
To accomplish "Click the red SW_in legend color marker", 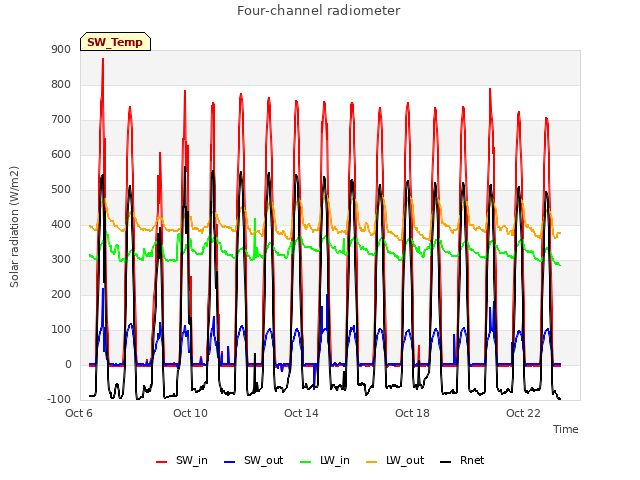I will 162,462.
